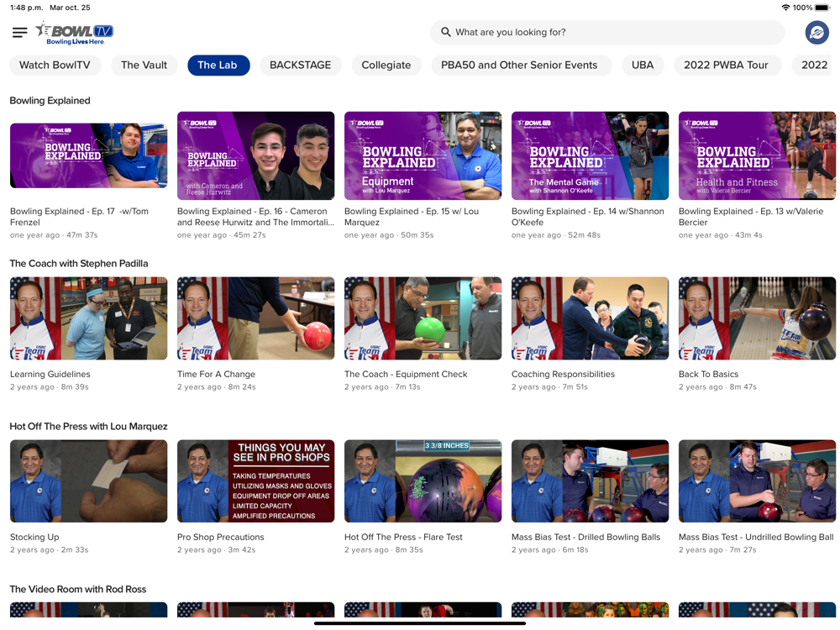Click title 'Bowling Explained - Ep. 13 w/Valerie Bercier'
The height and width of the screenshot is (630, 840).
(751, 217)
